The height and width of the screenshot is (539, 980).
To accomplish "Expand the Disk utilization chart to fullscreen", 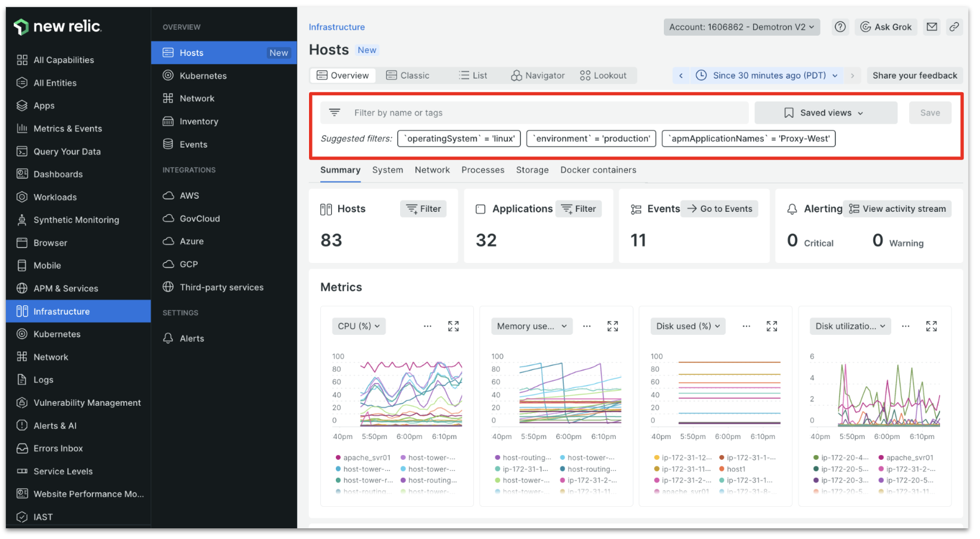I will click(x=932, y=326).
